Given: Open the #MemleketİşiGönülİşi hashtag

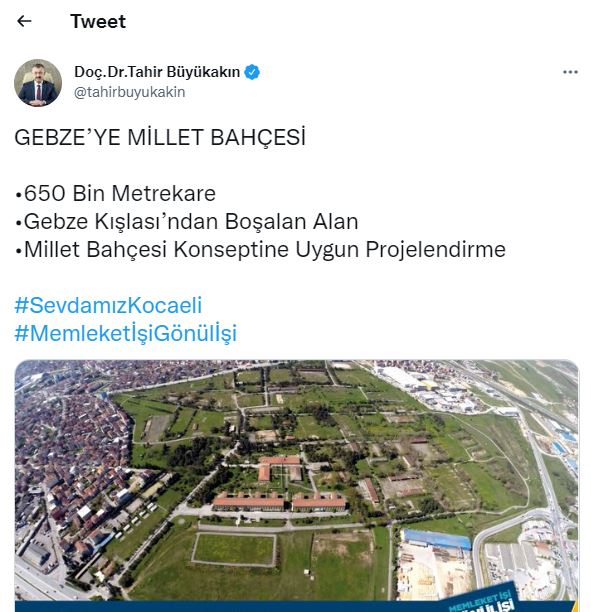Looking at the screenshot, I should (126, 333).
